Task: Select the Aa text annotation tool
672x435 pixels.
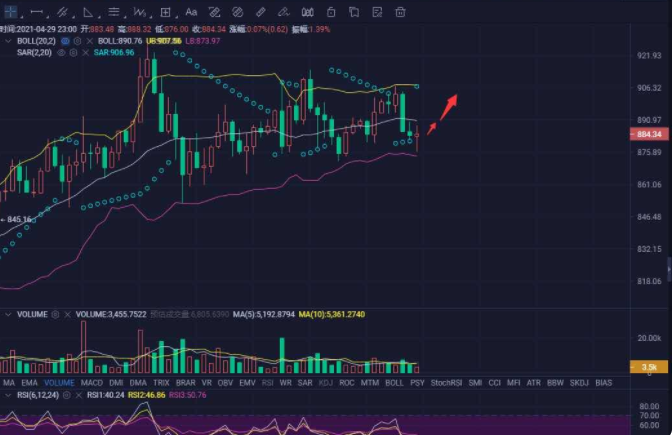Action: (191, 12)
